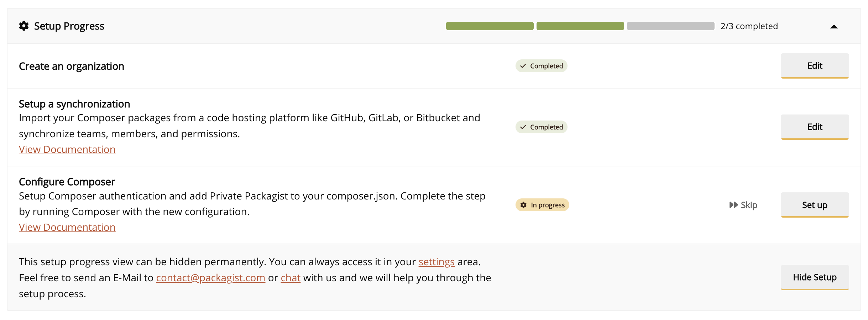Click the Setup Progress header title
This screenshot has height=320, width=868.
pyautogui.click(x=69, y=26)
